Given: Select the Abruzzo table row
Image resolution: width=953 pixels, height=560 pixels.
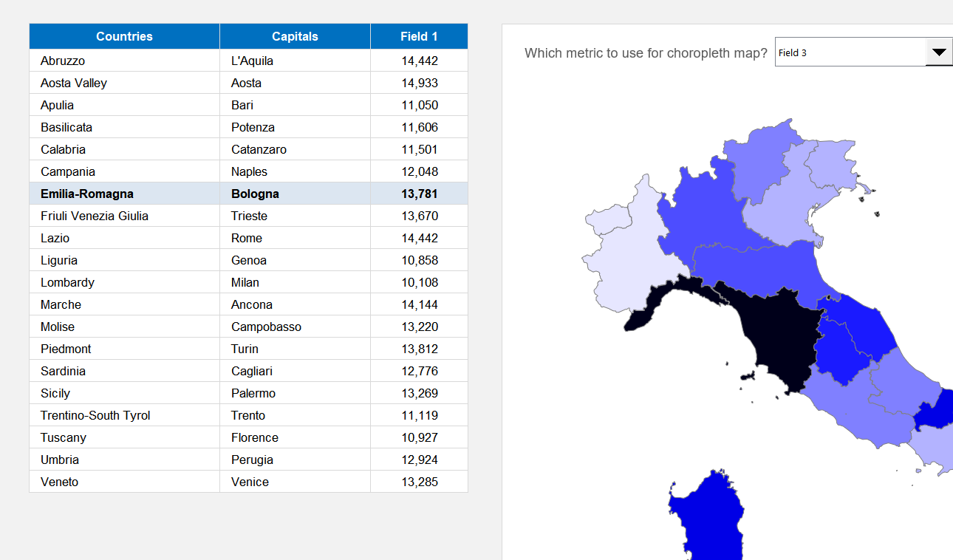Looking at the screenshot, I should coord(124,61).
